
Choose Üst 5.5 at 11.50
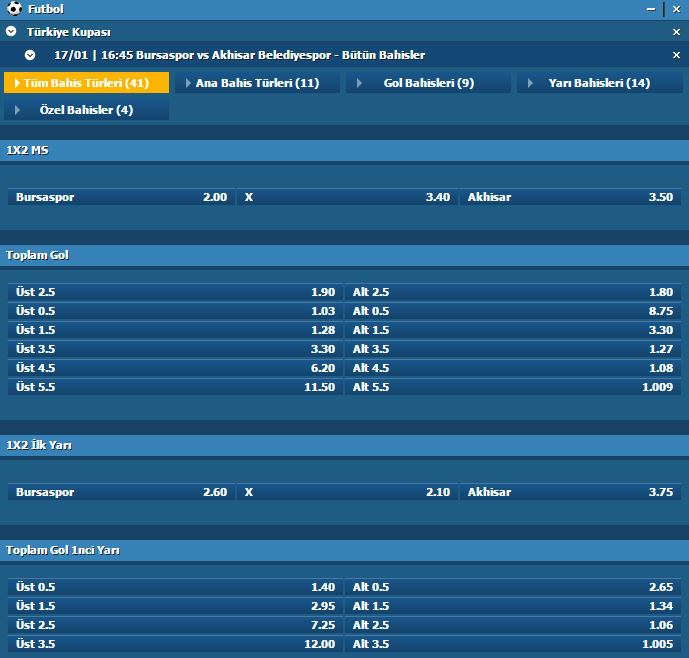click(x=175, y=387)
